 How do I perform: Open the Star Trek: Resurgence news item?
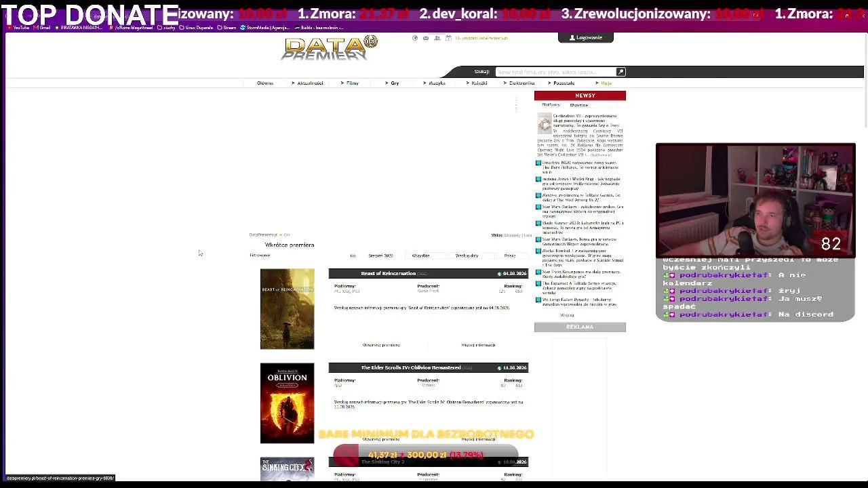[x=580, y=274]
